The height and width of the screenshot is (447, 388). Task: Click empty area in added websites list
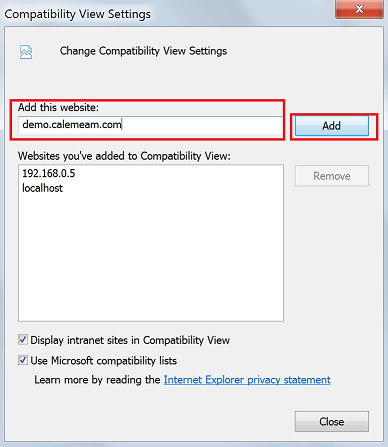tap(151, 257)
